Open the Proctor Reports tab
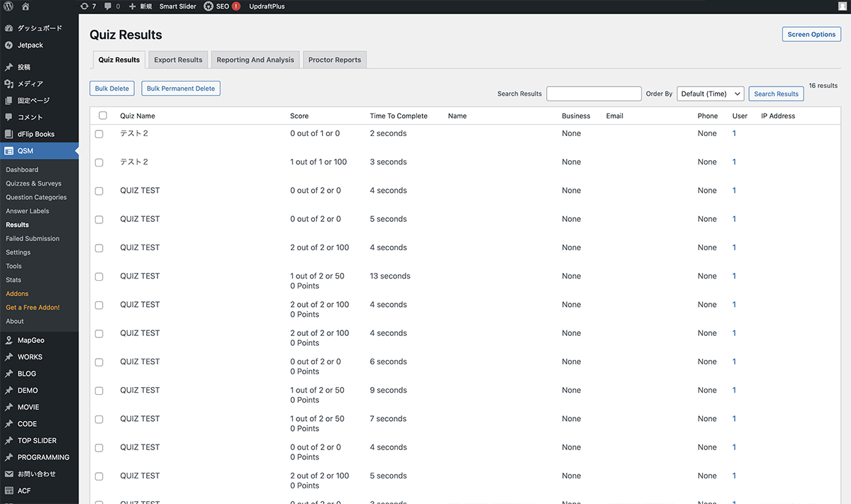 (335, 60)
